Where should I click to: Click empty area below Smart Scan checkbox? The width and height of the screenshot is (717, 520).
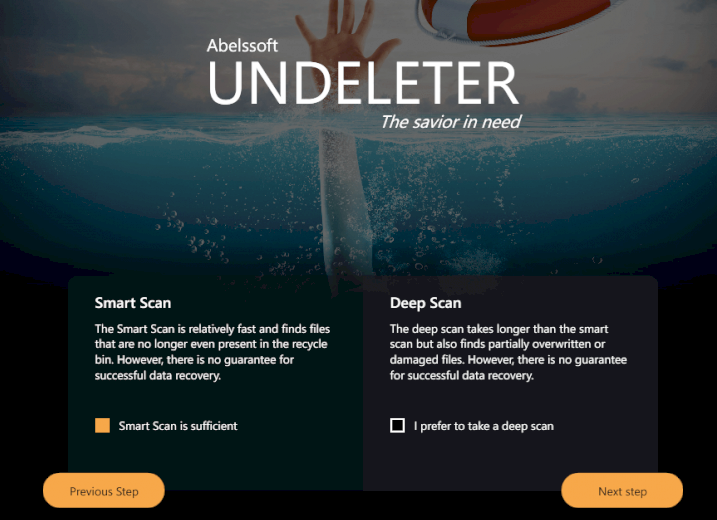click(215, 457)
